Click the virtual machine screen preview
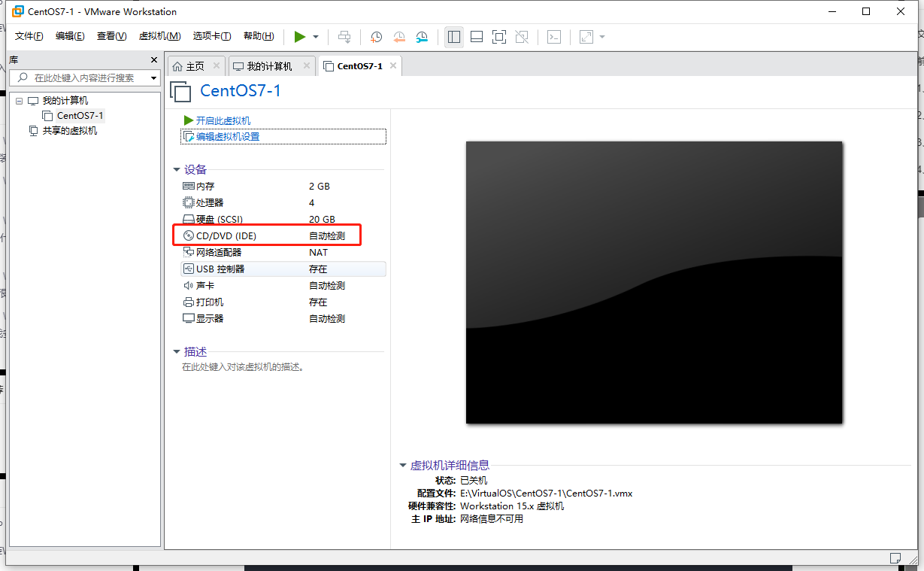924x571 pixels. click(x=654, y=282)
